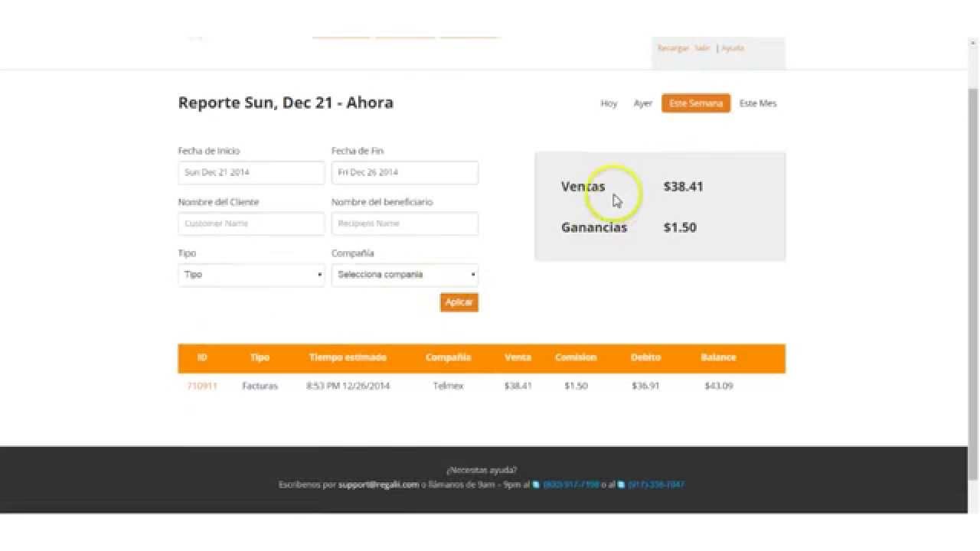
Task: Click the Fecha de Inicio date field
Action: pos(251,173)
